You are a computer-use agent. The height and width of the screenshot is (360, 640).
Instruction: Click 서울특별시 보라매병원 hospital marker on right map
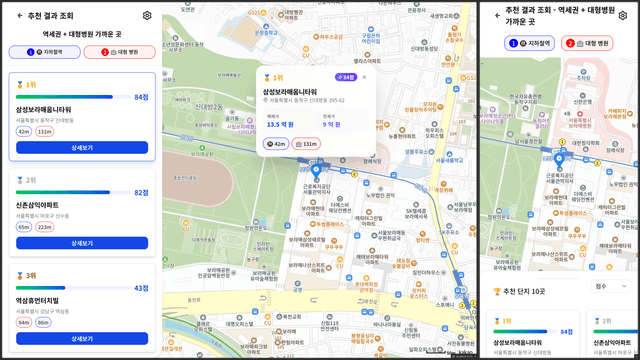[x=580, y=114]
